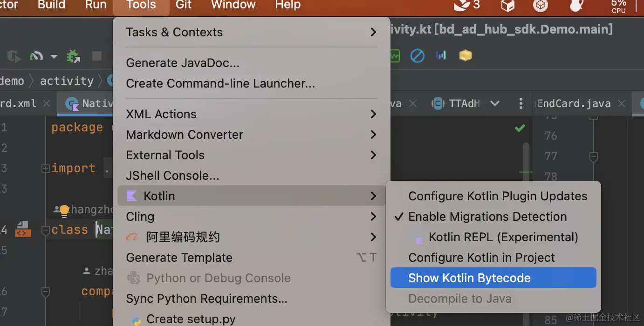Click the yellow package box toolbar icon
Viewport: 644px width, 326px height.
[x=465, y=56]
